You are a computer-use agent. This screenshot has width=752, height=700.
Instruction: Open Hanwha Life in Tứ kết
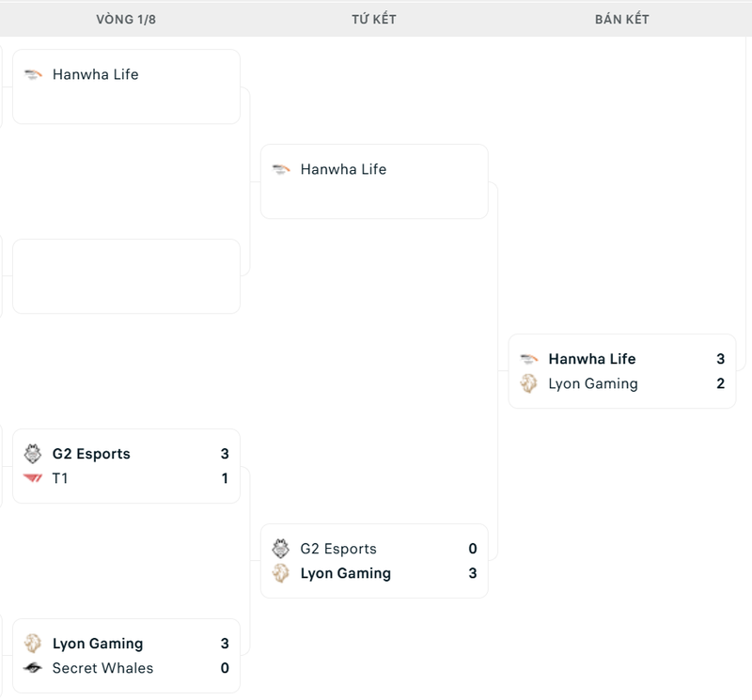click(x=343, y=169)
